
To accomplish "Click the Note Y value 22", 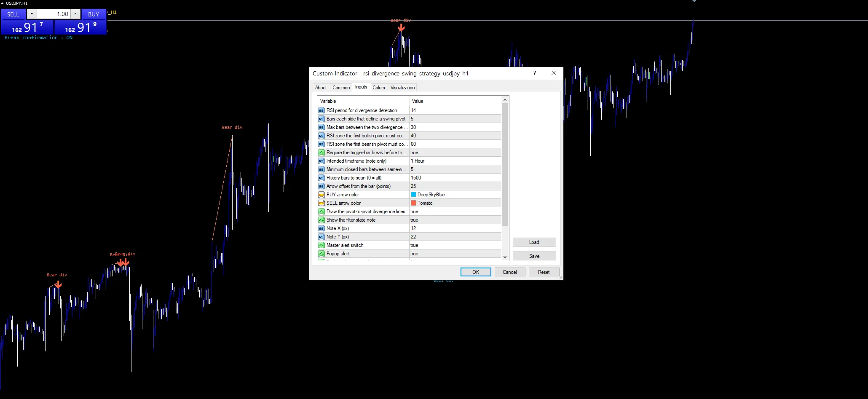I will pos(455,237).
